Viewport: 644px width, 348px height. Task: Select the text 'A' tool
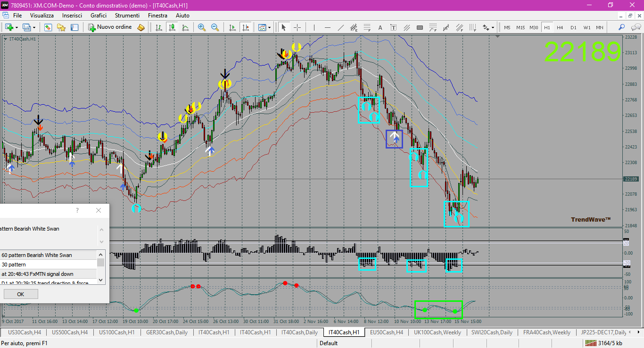[x=380, y=27]
